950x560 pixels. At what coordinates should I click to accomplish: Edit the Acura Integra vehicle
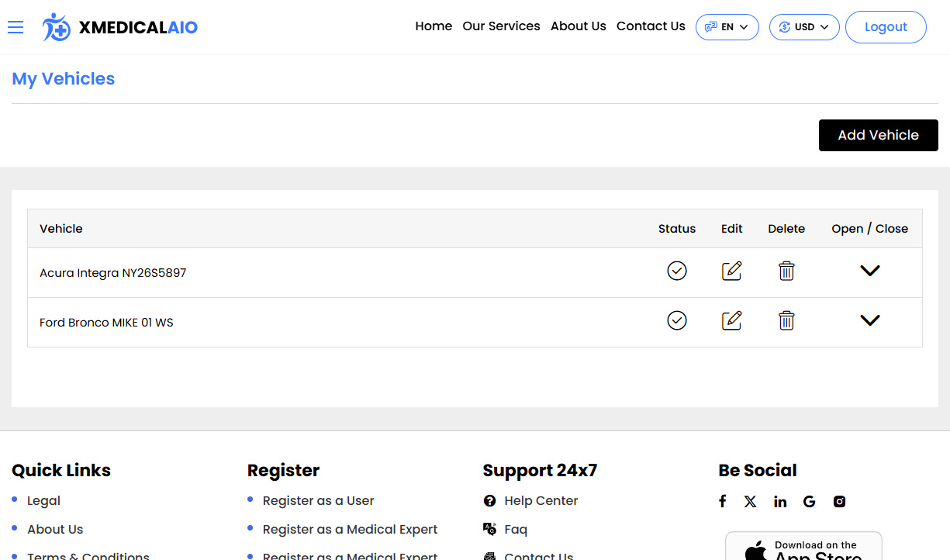click(x=731, y=271)
